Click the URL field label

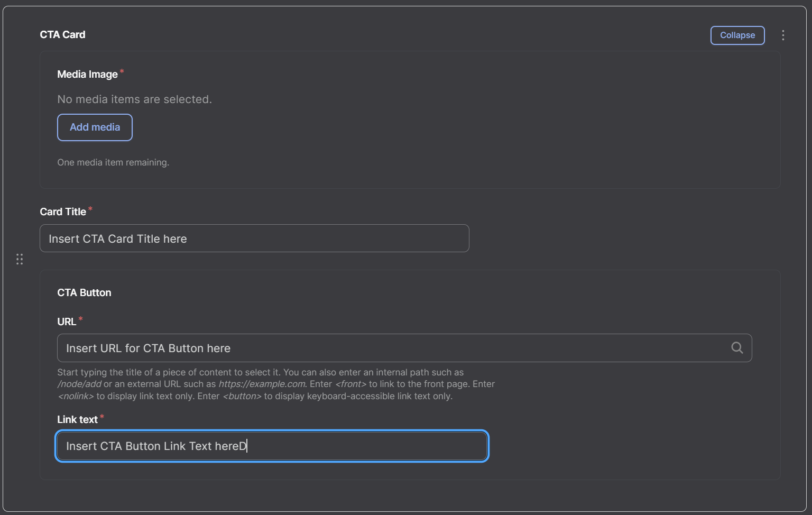[x=67, y=321]
